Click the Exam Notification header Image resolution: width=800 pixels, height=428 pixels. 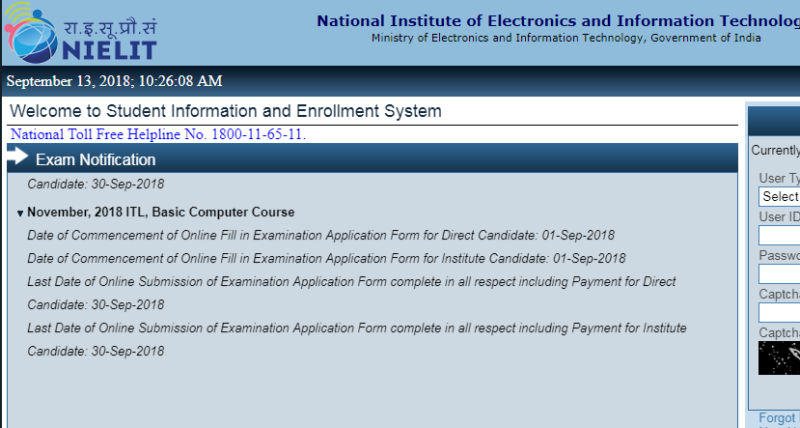tap(96, 159)
